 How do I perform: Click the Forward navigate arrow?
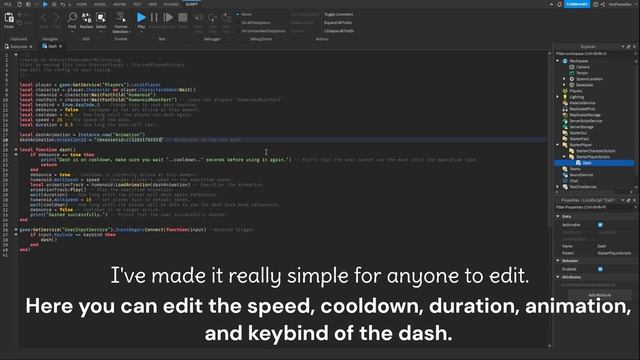click(x=56, y=17)
